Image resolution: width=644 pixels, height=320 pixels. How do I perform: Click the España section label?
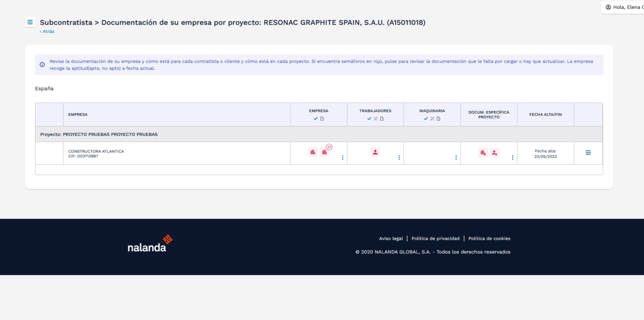coord(44,88)
